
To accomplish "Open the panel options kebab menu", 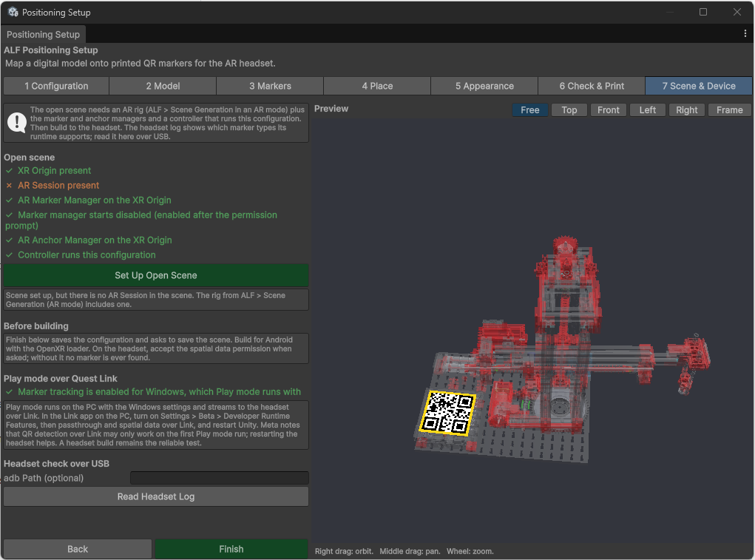I will click(745, 33).
